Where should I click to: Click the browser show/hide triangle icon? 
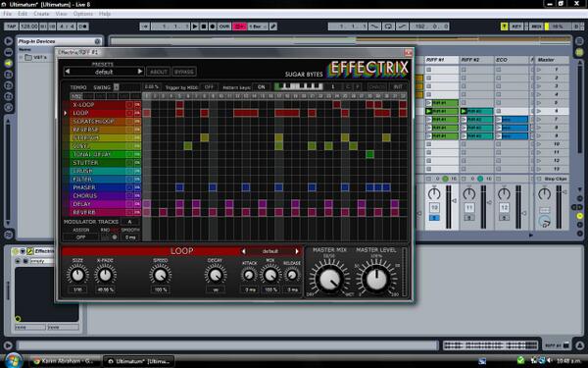(8, 41)
